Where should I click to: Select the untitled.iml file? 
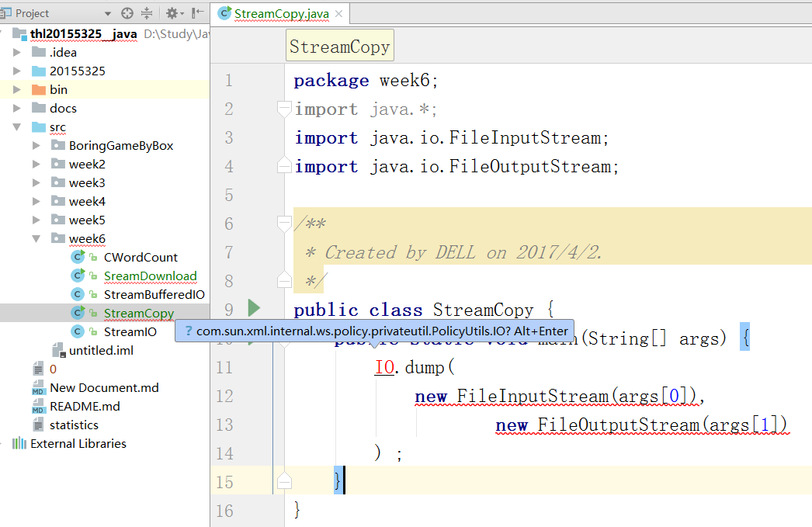click(101, 351)
